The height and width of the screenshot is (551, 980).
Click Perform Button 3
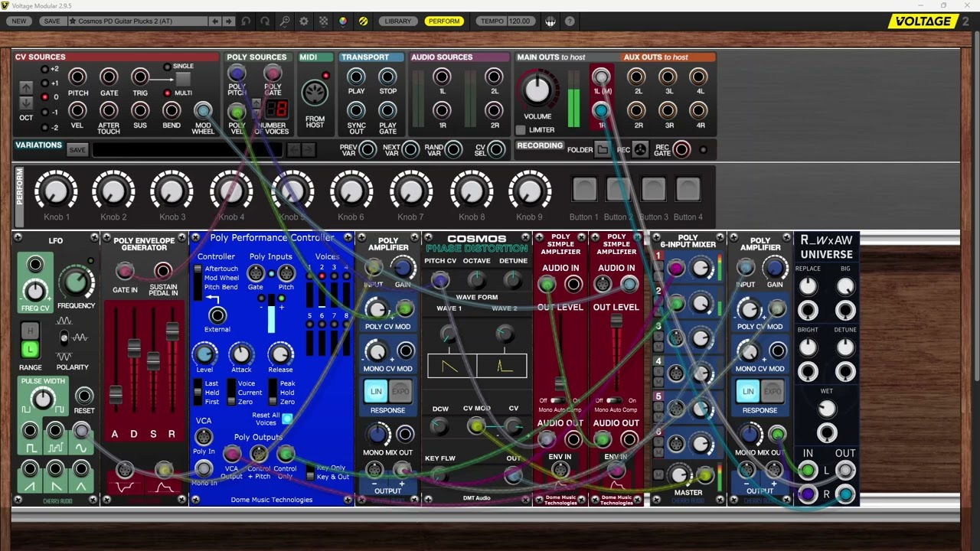[654, 188]
